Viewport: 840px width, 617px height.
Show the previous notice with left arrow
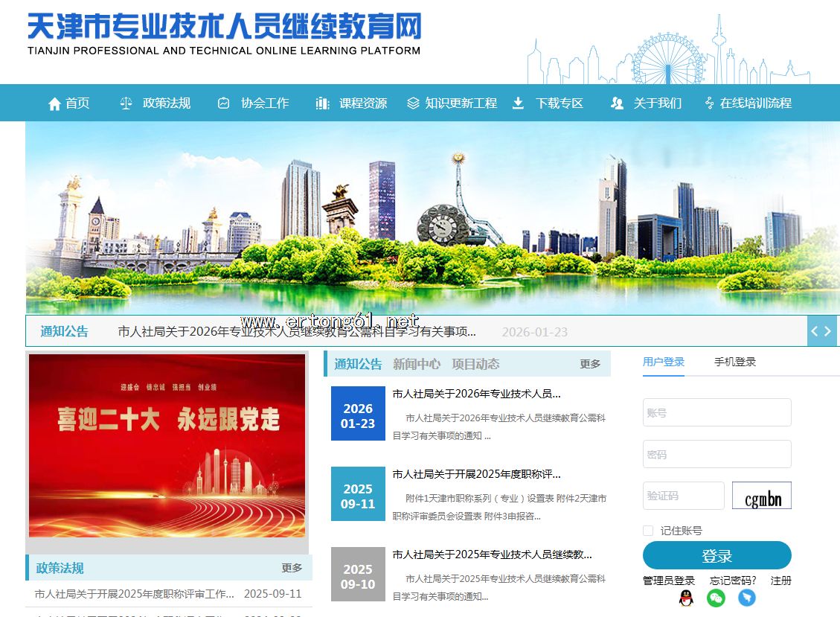pyautogui.click(x=815, y=331)
